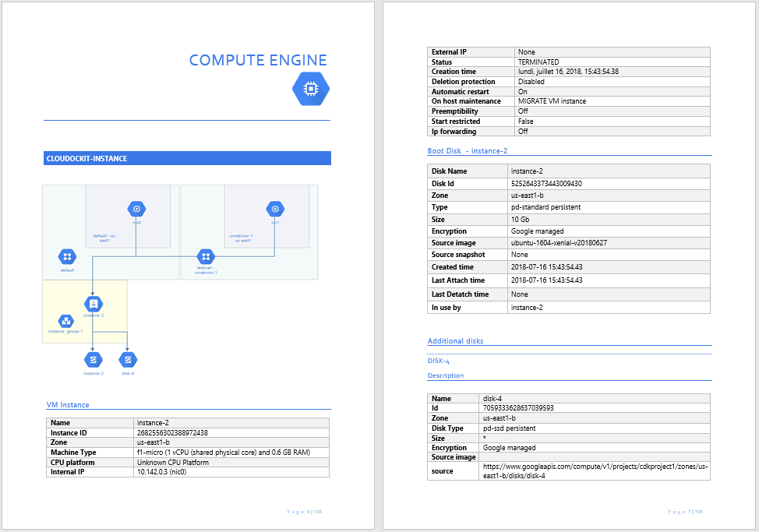Click the "Boot Disk - instance-2" heading
Viewport: 759px width, 532px height.
(x=468, y=151)
